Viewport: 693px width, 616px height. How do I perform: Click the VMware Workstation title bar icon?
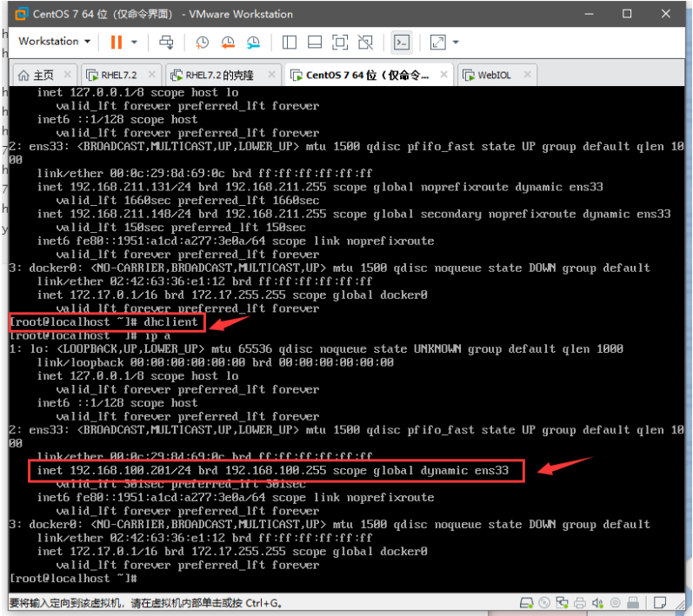[21, 14]
